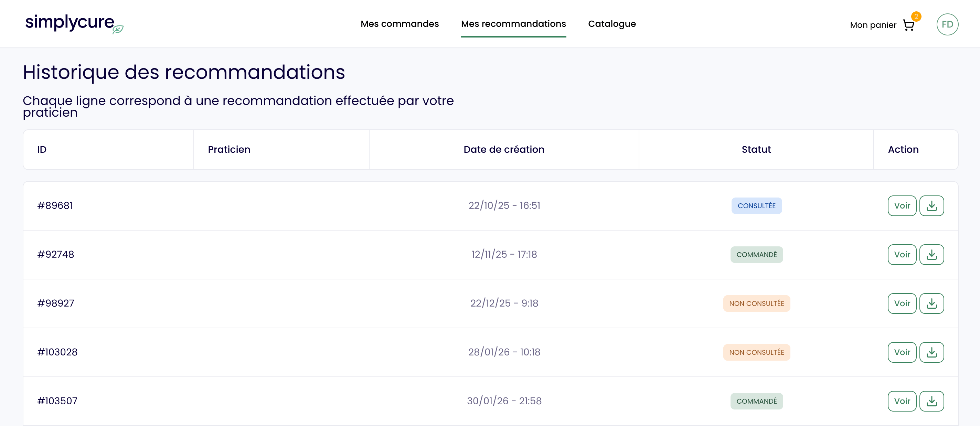Download recommendation #103028
This screenshot has width=980, height=426.
tap(932, 352)
